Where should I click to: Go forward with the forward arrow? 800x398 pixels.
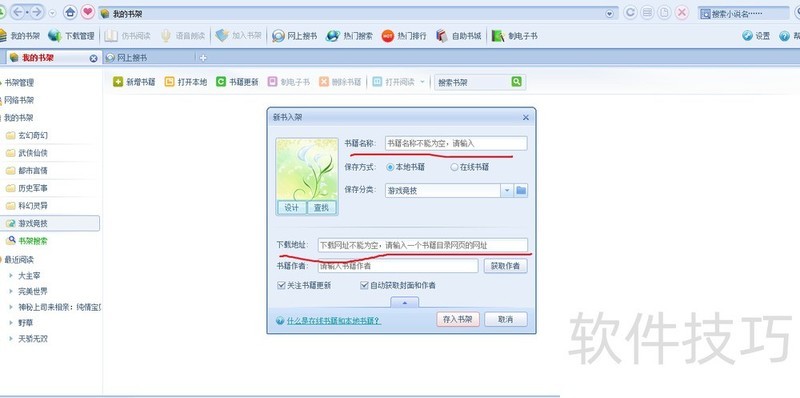pyautogui.click(x=37, y=13)
